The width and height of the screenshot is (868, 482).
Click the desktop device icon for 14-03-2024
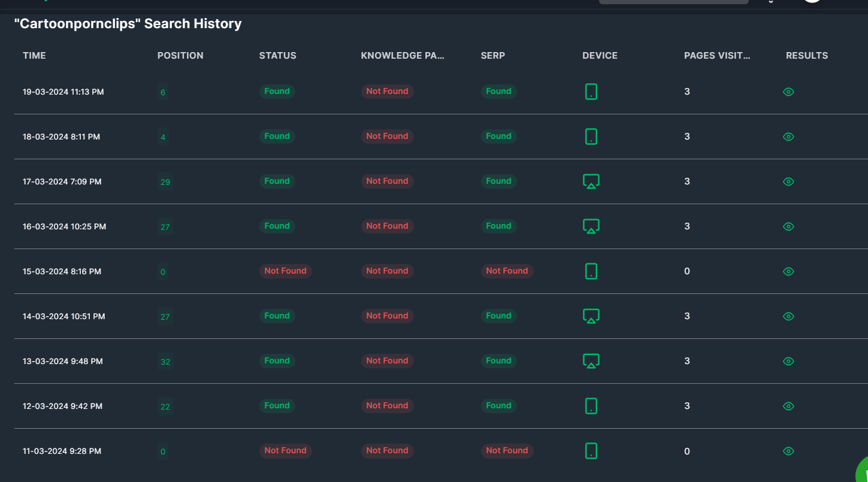(x=591, y=316)
